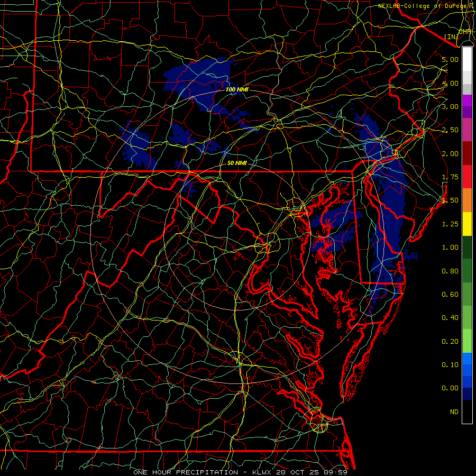Click the 3.00 scale label
Image resolution: width=476 pixels, height=476 pixels.
pyautogui.click(x=450, y=106)
